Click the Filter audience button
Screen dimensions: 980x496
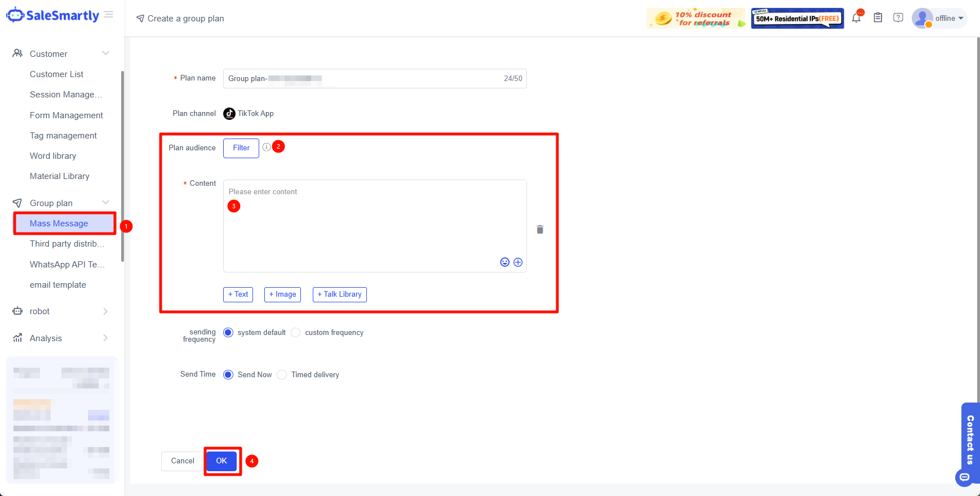tap(241, 148)
